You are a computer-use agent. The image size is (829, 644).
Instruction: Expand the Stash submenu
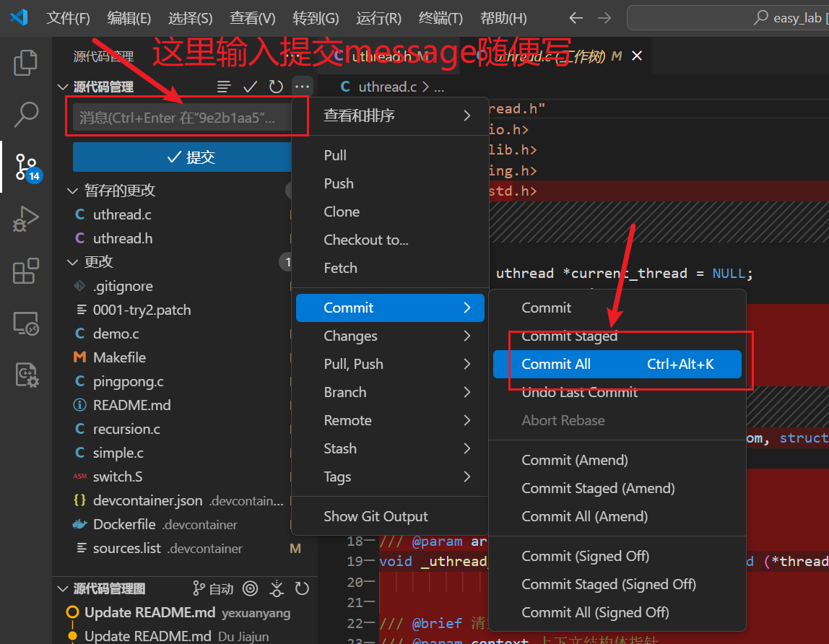[x=390, y=448]
